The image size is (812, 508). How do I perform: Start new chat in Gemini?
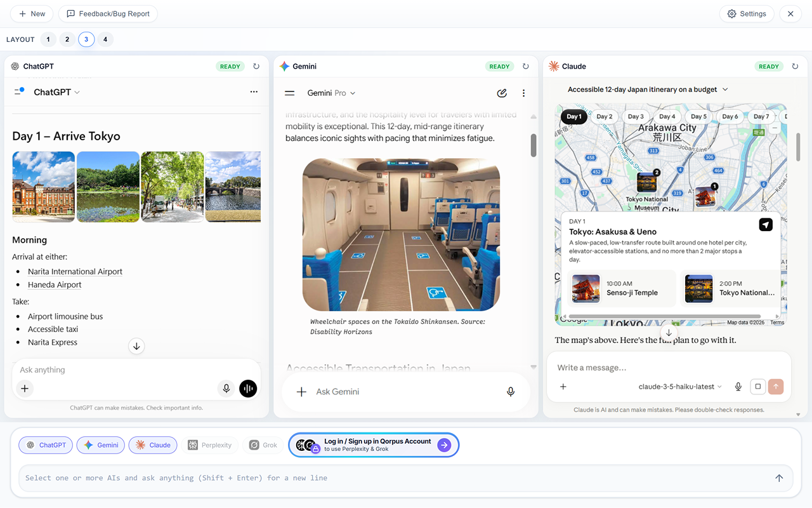click(x=502, y=93)
